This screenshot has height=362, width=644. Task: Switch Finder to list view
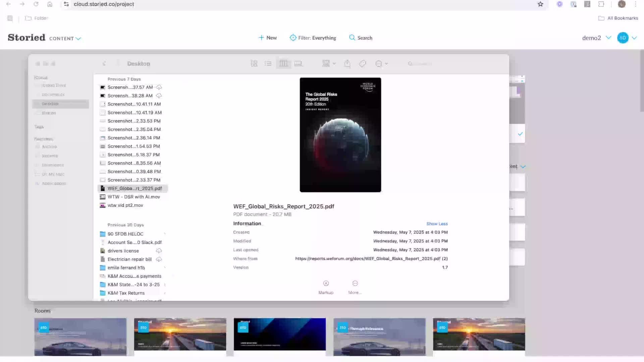click(268, 64)
